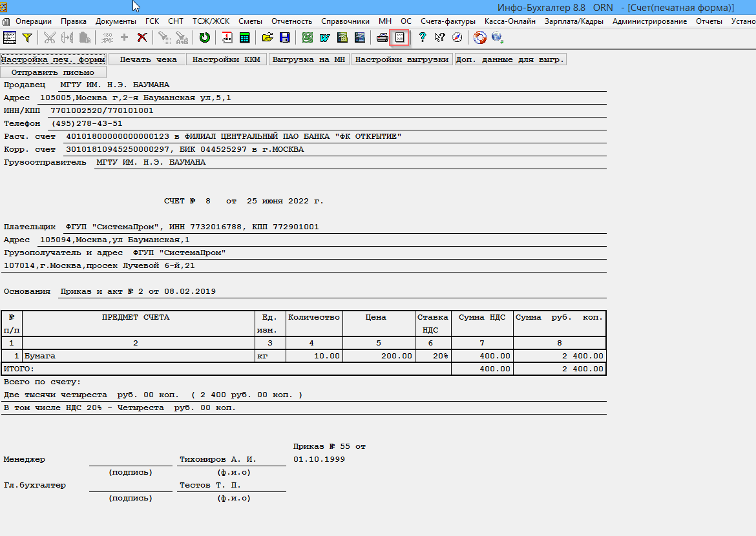Click the arrow with question mark icon

tap(439, 37)
